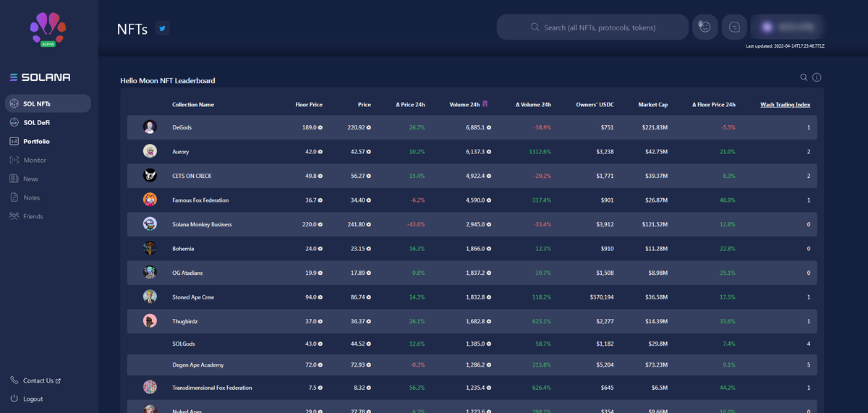This screenshot has height=413, width=868.
Task: Open the Solana Monkey Business name
Action: pos(202,224)
